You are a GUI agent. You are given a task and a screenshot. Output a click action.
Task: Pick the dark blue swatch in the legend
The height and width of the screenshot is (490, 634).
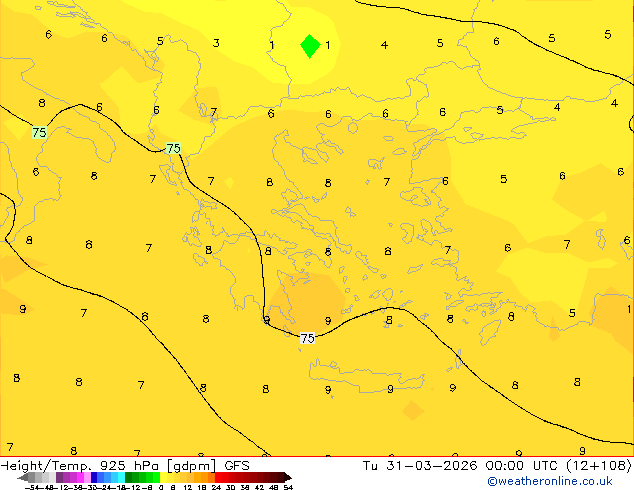pos(94,477)
